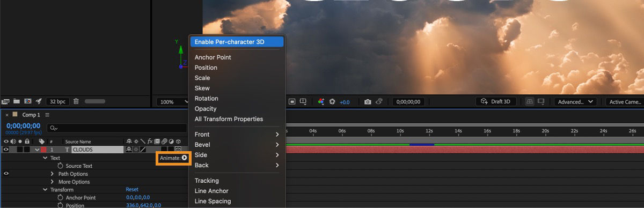Click the extended viewer icon

point(541,101)
